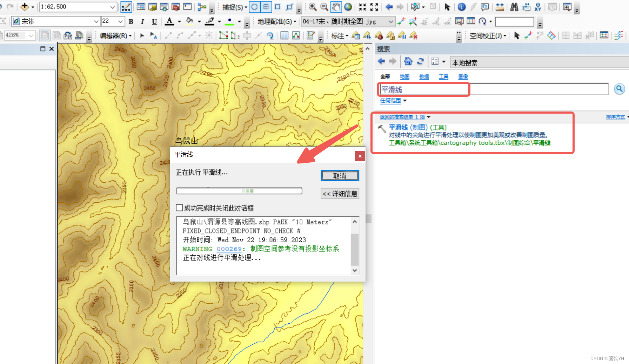The height and width of the screenshot is (364, 629).
Task: Pause Labeling icon
Action: click(x=402, y=35)
